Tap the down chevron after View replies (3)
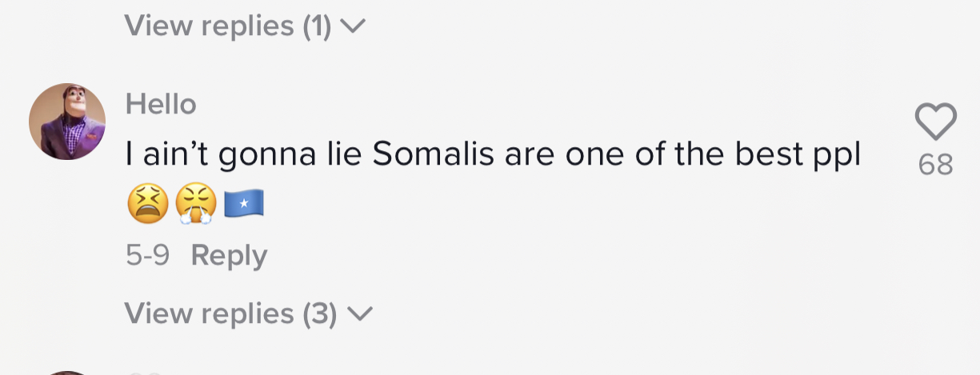The width and height of the screenshot is (980, 375). tap(360, 314)
